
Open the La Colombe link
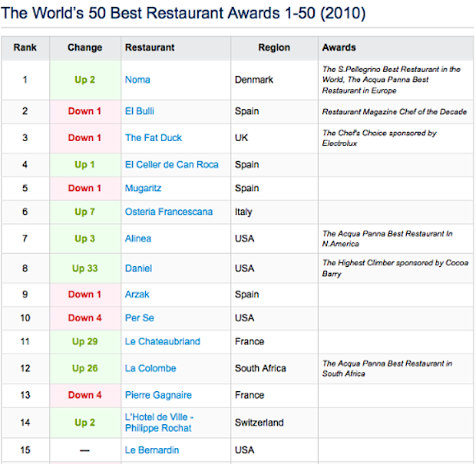pyautogui.click(x=150, y=368)
